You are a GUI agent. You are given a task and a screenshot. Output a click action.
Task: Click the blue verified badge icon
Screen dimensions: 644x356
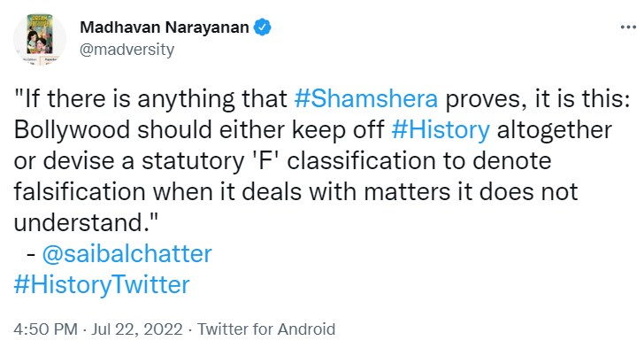pos(263,27)
